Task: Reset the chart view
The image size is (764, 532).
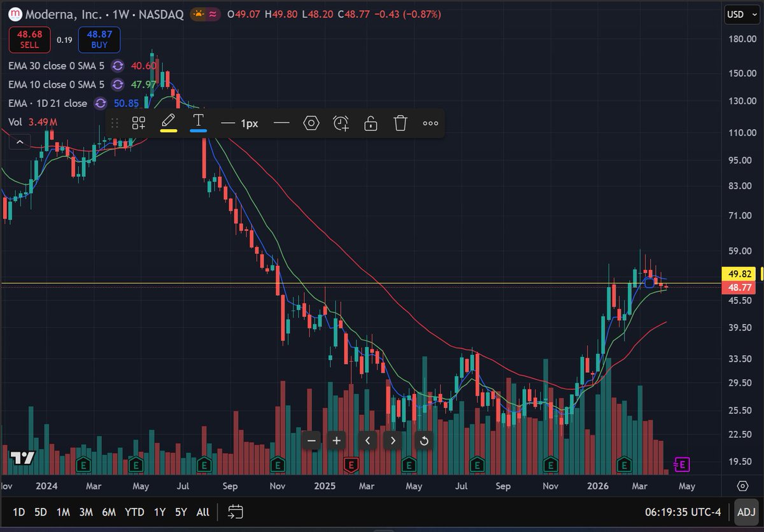Action: [x=424, y=440]
